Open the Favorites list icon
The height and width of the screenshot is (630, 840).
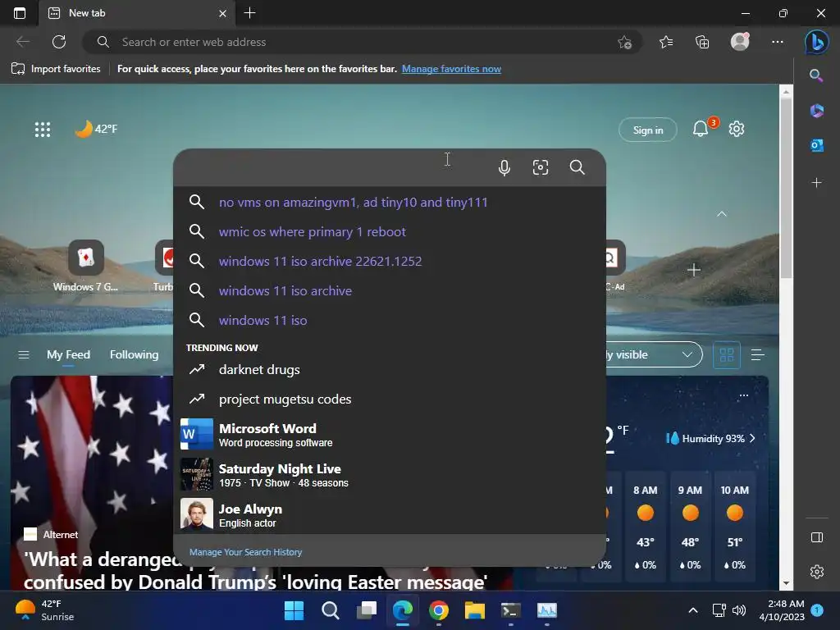[666, 42]
